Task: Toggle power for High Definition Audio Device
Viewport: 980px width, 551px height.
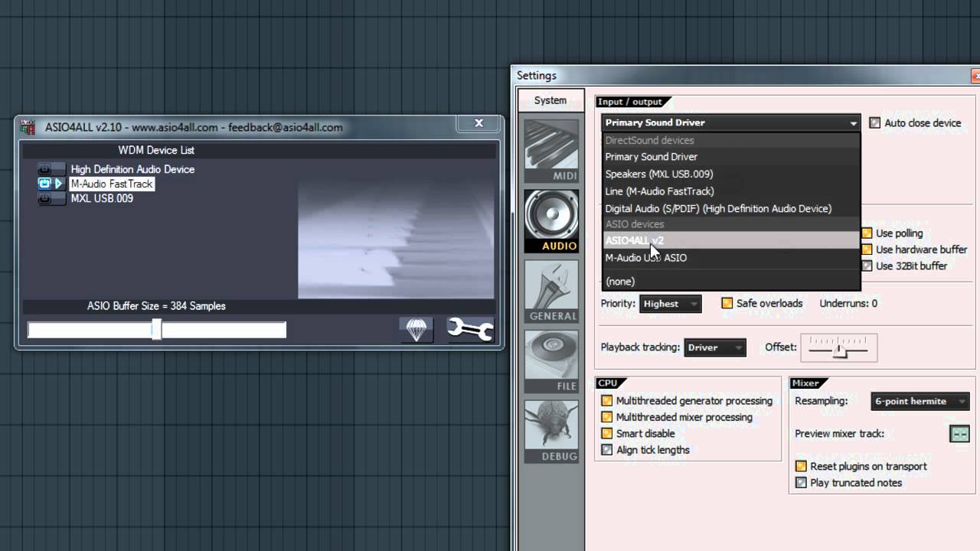Action: tap(44, 169)
